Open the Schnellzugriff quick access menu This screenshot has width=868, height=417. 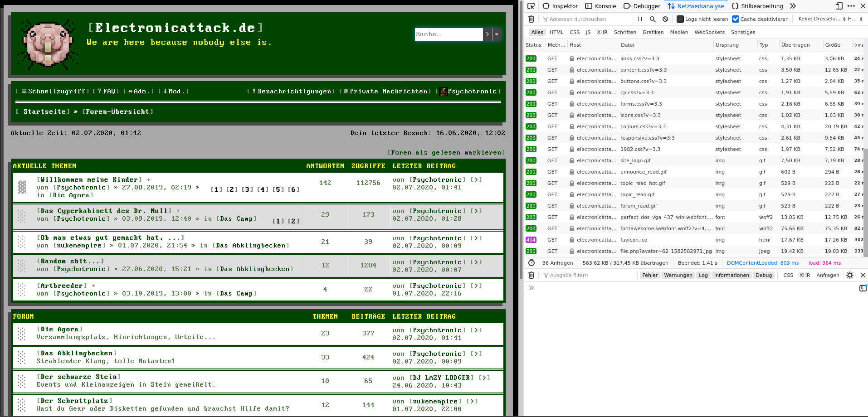click(x=53, y=91)
